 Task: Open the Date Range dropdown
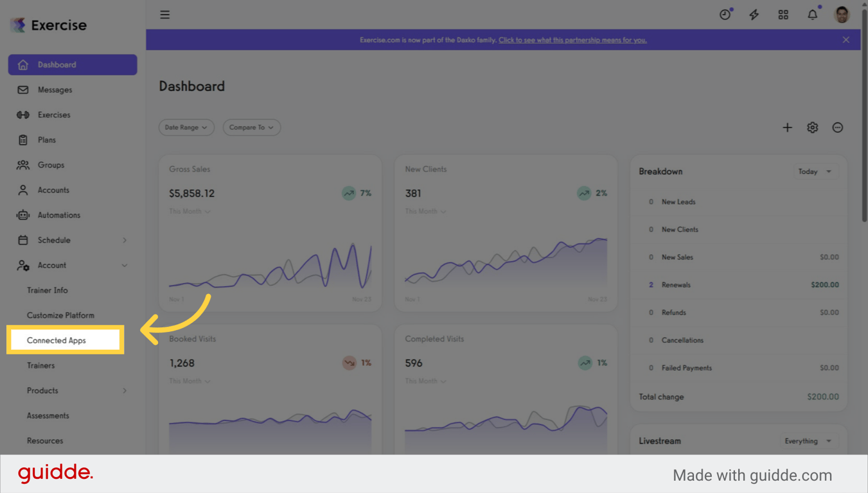click(x=186, y=127)
